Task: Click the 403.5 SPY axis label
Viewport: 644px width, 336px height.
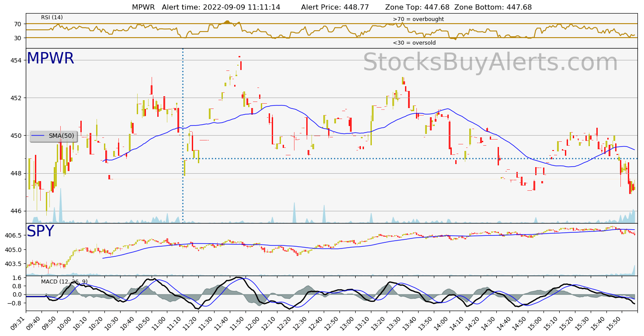Action: point(14,264)
